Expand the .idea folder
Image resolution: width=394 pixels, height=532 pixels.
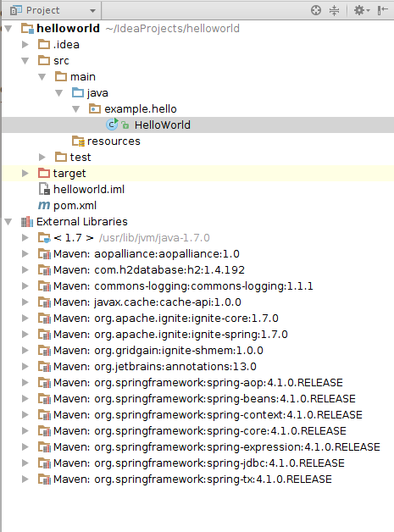tap(25, 44)
